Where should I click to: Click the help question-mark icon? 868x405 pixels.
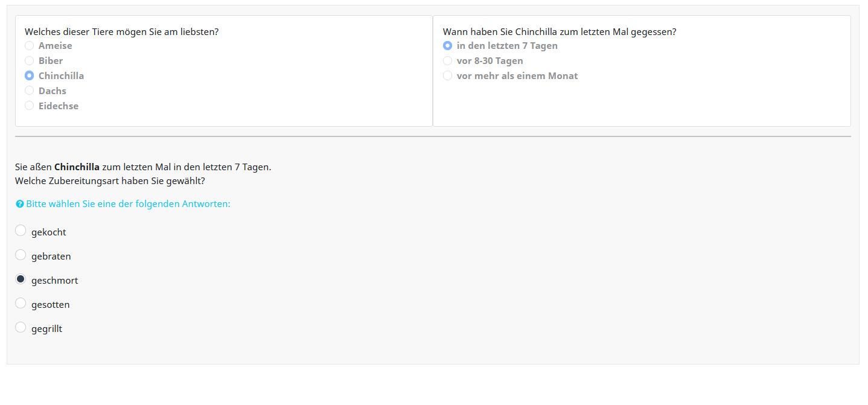pos(19,204)
